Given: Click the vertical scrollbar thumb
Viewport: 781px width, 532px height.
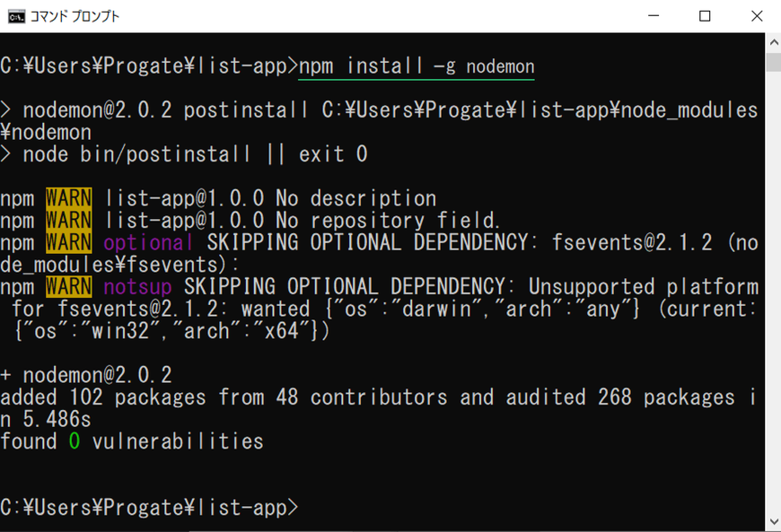Looking at the screenshot, I should 774,62.
